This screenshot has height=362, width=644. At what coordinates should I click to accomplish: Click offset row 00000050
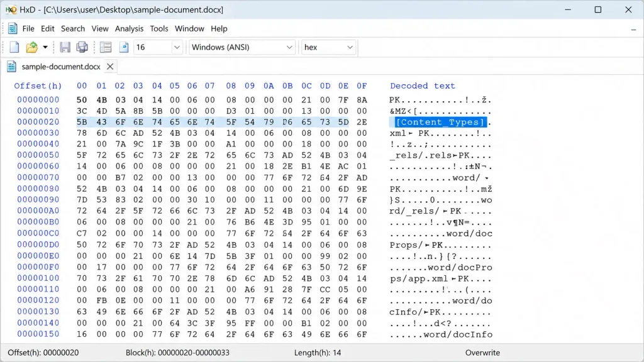38,155
